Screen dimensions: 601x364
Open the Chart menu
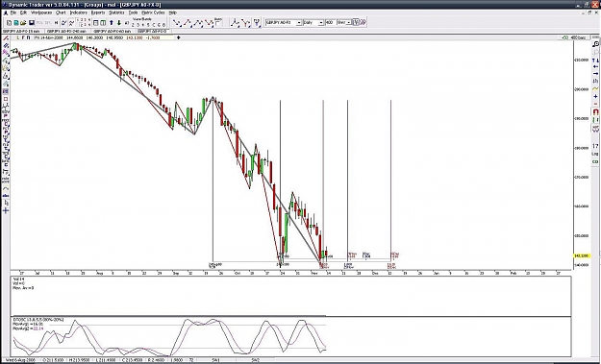61,12
